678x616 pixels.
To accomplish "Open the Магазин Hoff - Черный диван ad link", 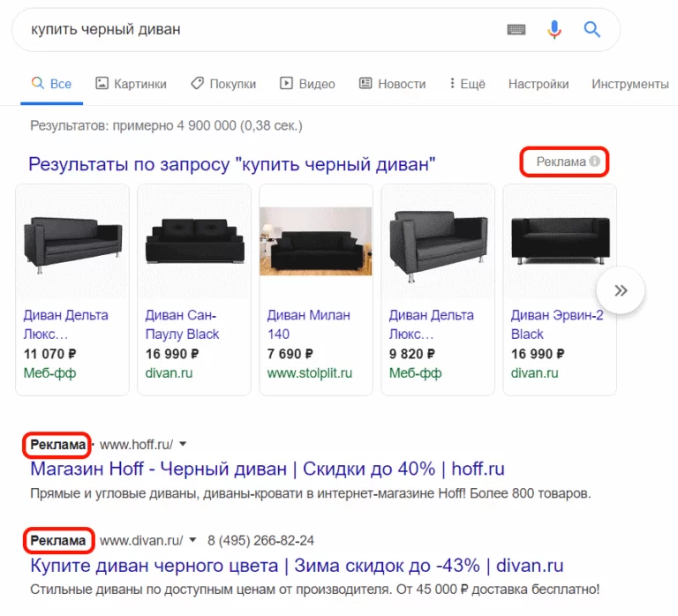I will [267, 469].
